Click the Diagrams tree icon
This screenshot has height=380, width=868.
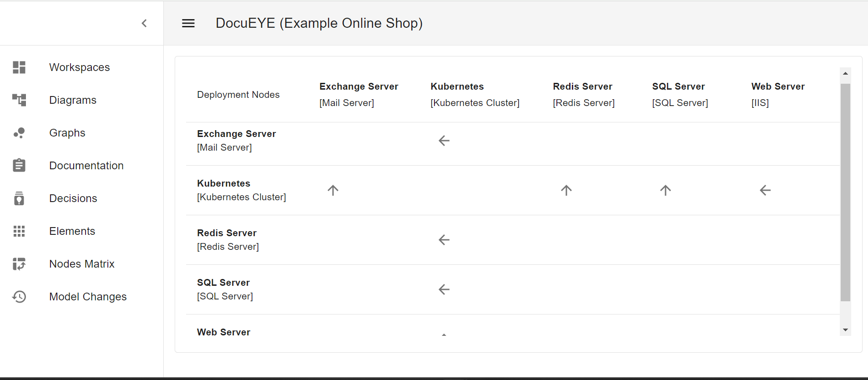[x=19, y=100]
